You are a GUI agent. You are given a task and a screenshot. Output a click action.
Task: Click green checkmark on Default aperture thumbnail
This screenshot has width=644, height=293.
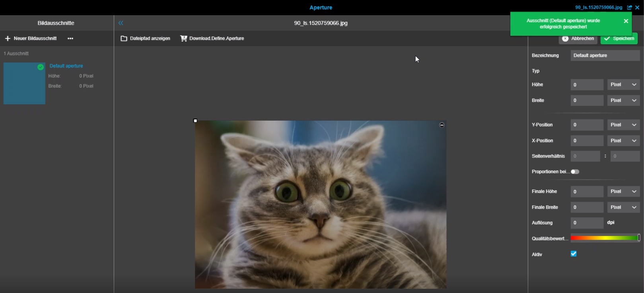click(x=41, y=67)
